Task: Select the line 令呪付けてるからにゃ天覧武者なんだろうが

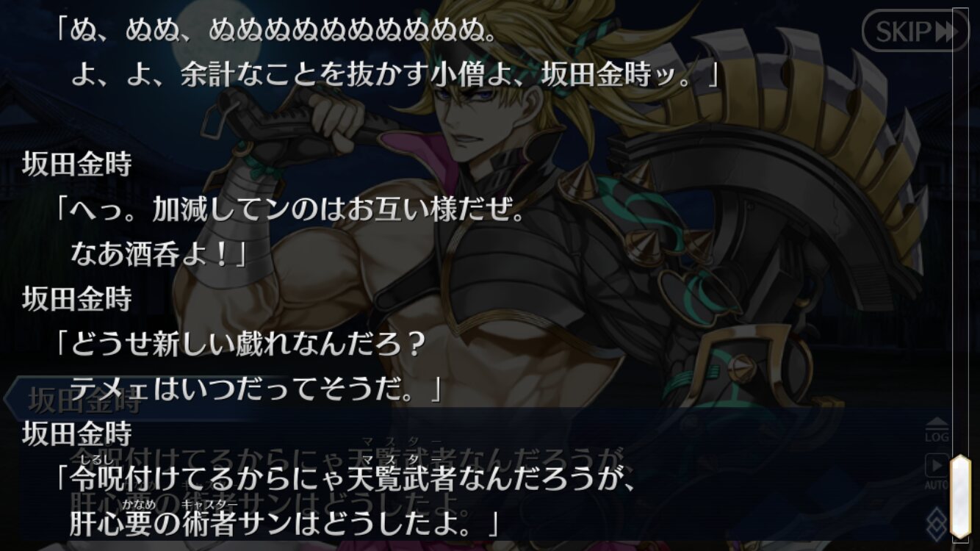Action: (x=344, y=480)
